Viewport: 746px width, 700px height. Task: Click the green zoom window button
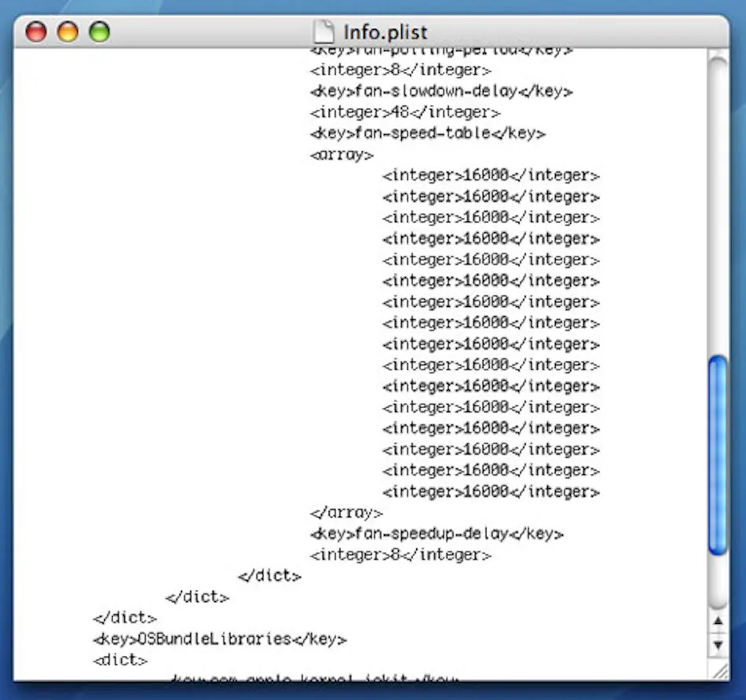coord(100,32)
